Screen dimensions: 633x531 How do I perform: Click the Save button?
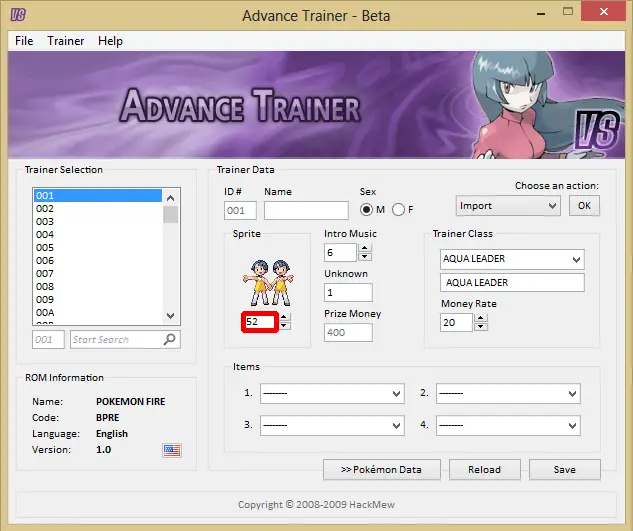[x=564, y=470]
